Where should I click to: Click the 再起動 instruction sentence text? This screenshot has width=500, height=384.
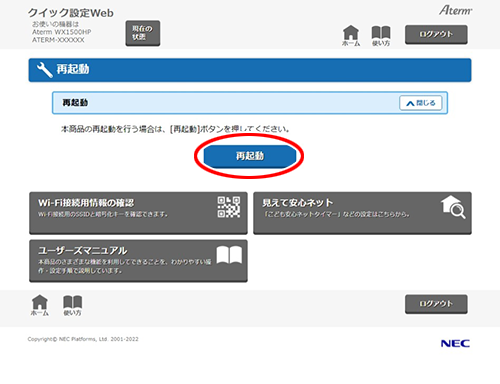pyautogui.click(x=175, y=129)
